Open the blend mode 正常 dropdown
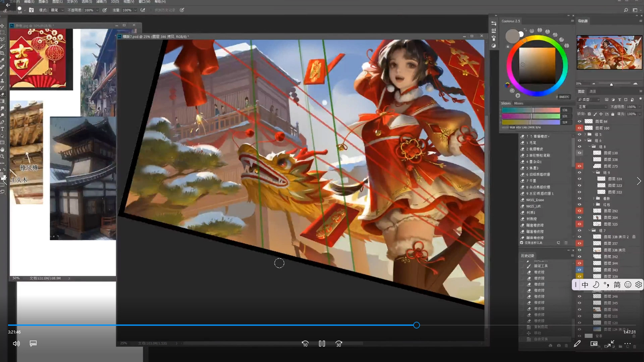The image size is (644, 362). 593,107
